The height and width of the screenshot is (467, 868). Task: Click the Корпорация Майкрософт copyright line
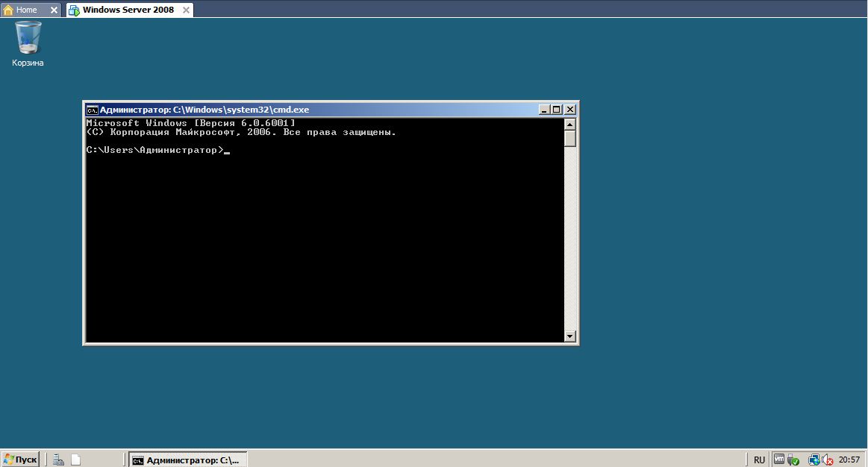tap(241, 132)
